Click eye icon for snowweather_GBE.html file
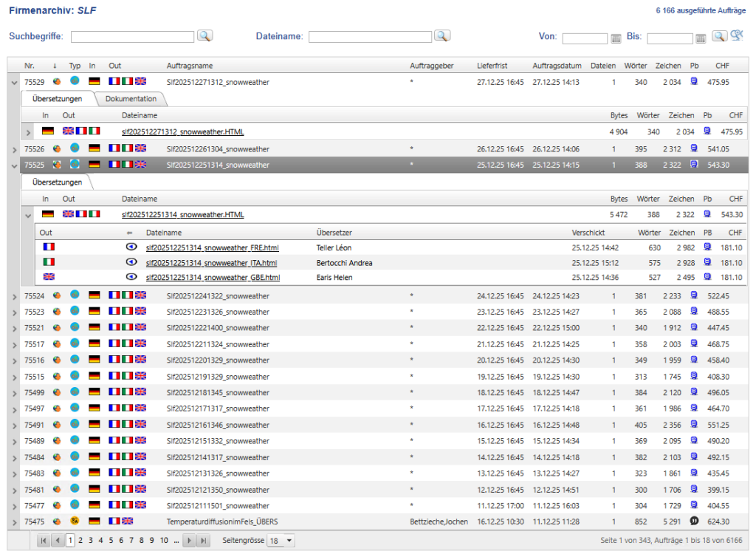 coord(131,278)
